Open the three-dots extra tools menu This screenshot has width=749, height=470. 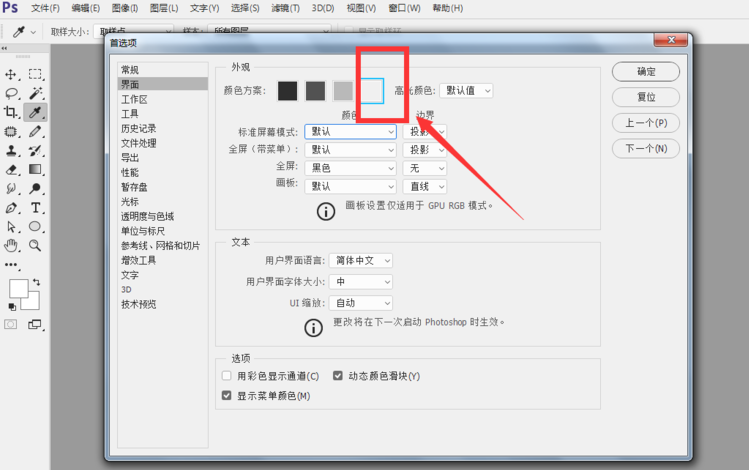pos(11,264)
